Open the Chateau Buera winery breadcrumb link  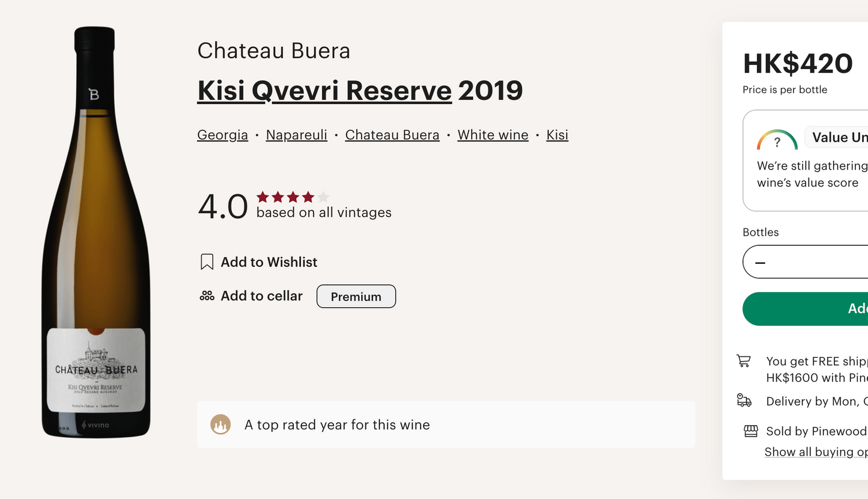392,135
